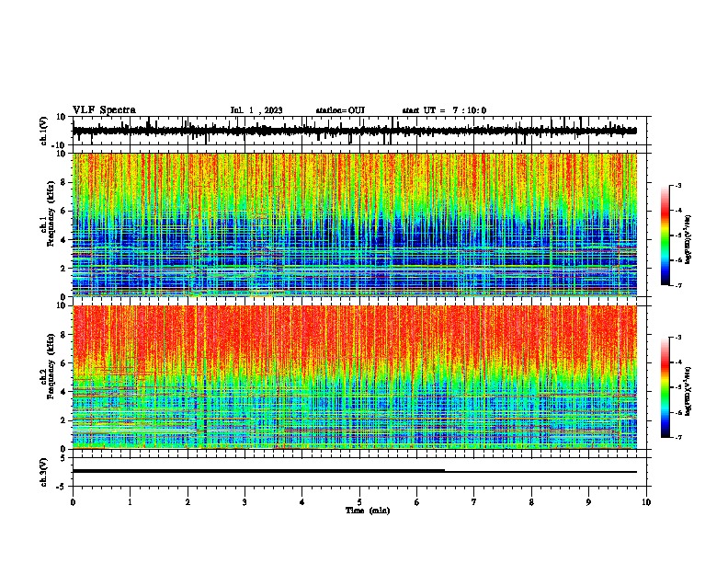Image resolution: width=728 pixels, height=563 pixels.
Task: Click the "-5" tick on ch.3(V) axis
Action: click(63, 487)
